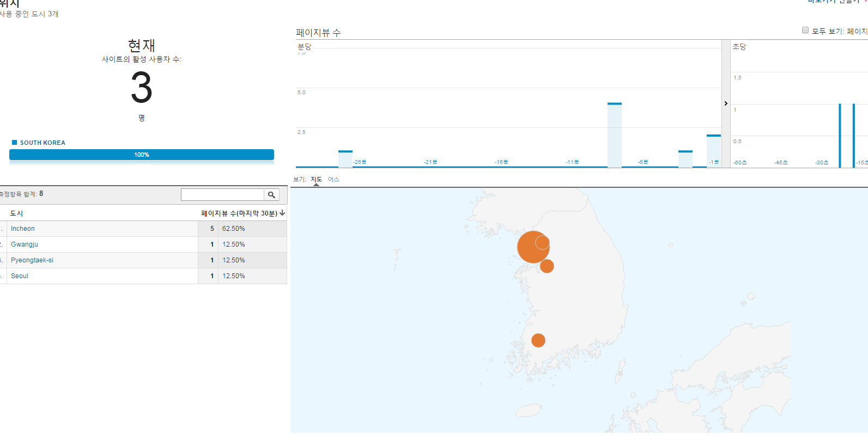The image size is (868, 441).
Task: Open the Gwangju city link
Action: [25, 244]
